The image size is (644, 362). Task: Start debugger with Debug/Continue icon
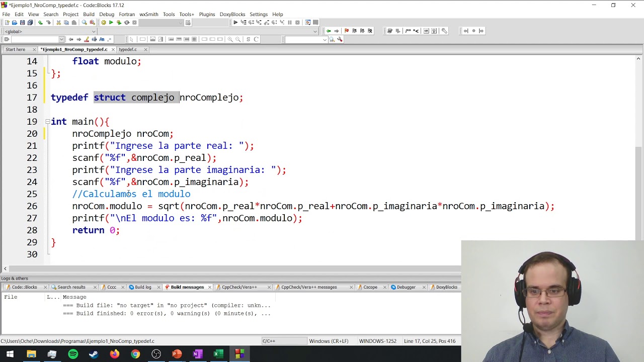(235, 22)
